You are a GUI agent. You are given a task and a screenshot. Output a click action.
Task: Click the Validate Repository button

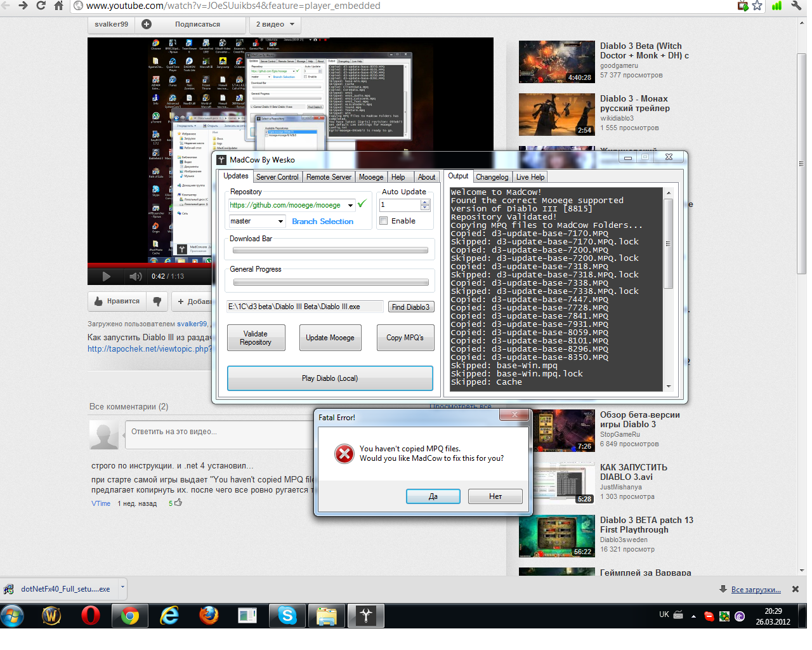[256, 338]
